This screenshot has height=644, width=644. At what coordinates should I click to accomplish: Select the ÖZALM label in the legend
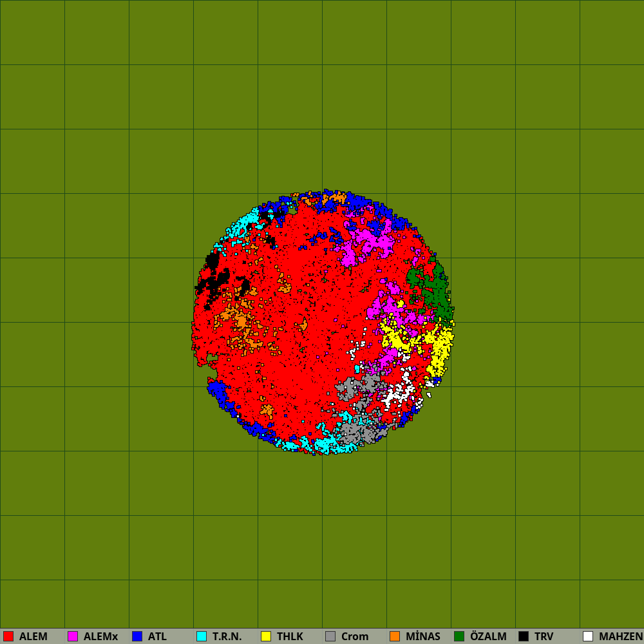coord(488,637)
